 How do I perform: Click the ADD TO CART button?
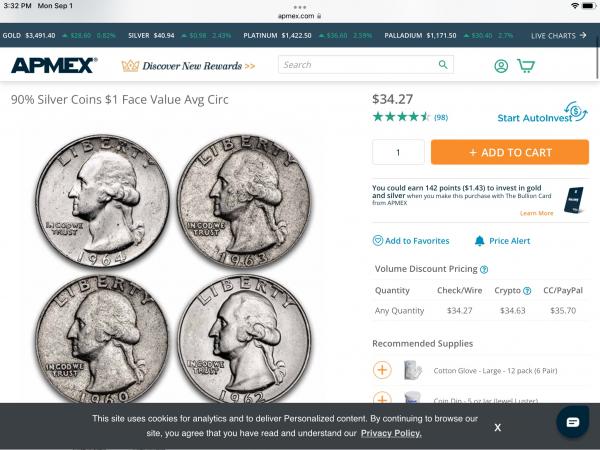click(x=510, y=152)
